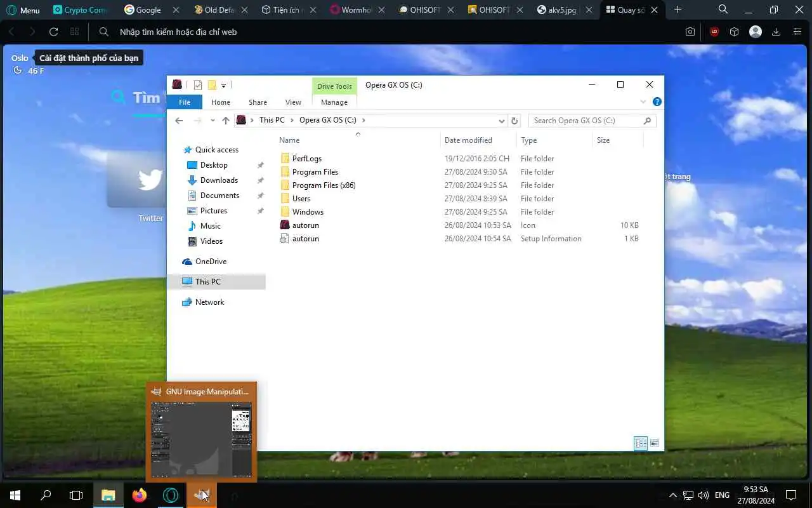Click This PC in the breadcrumb path
This screenshot has width=812, height=508.
coord(272,120)
